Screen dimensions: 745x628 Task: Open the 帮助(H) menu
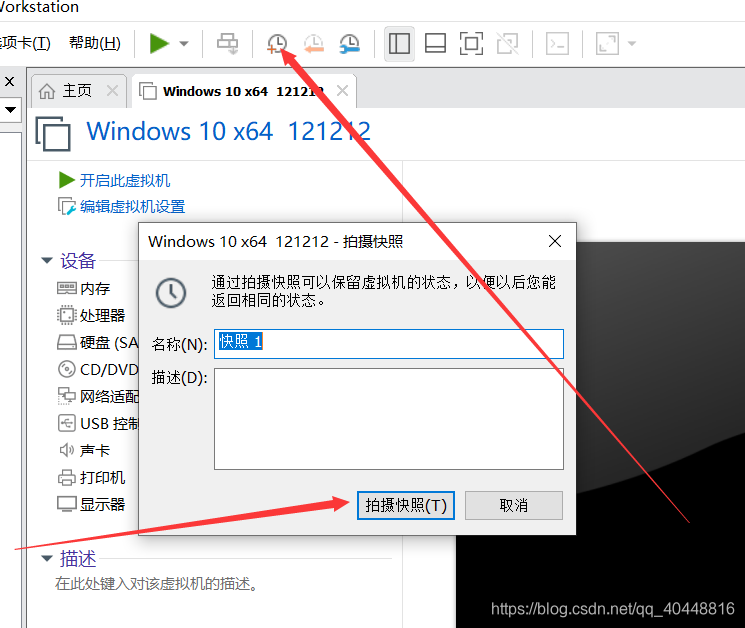[95, 43]
